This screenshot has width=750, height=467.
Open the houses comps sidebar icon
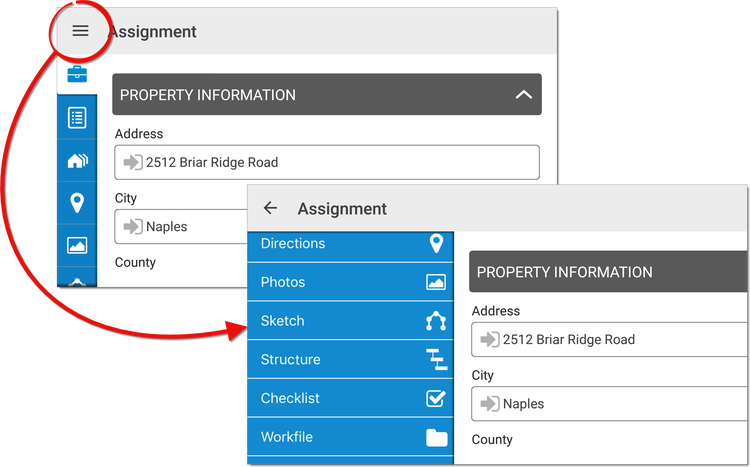point(77,161)
